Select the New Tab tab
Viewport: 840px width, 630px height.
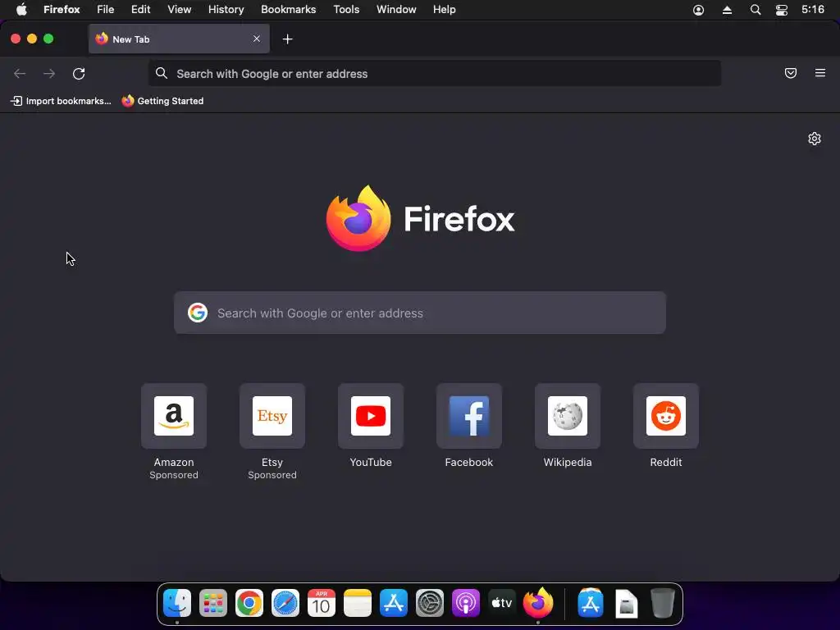(x=179, y=39)
